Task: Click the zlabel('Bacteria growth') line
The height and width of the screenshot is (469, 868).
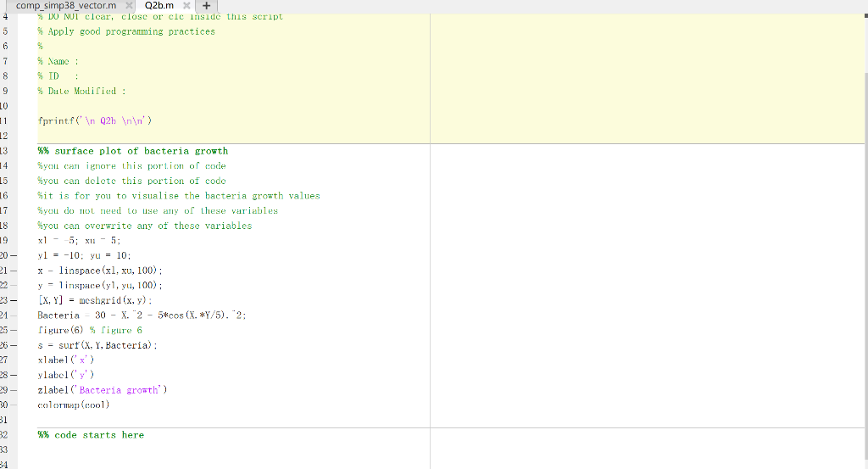Action: tap(103, 390)
